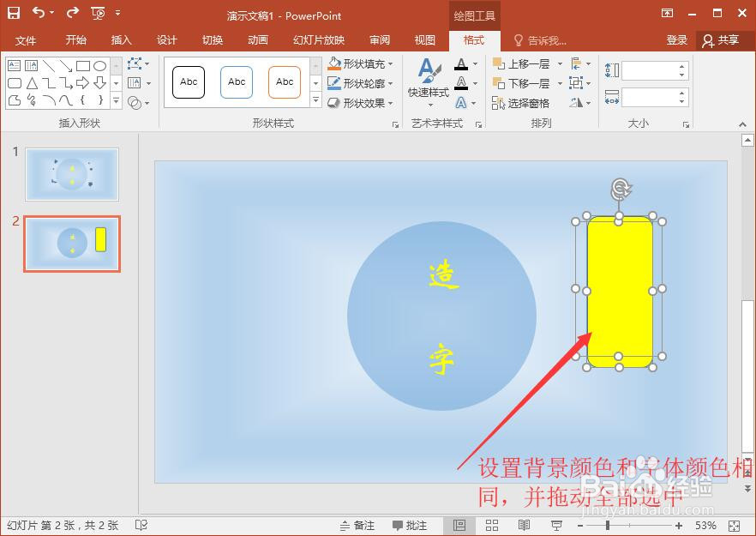Select the oval shape

point(99,66)
